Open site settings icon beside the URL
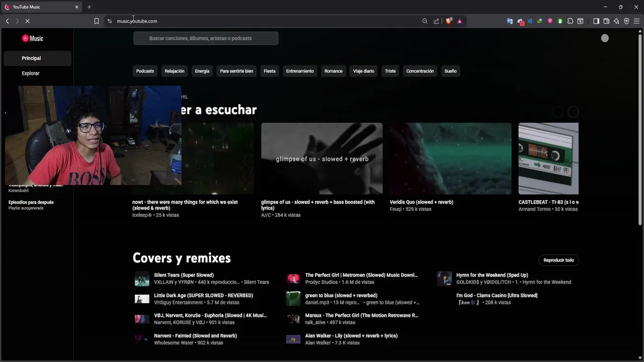 tap(110, 21)
